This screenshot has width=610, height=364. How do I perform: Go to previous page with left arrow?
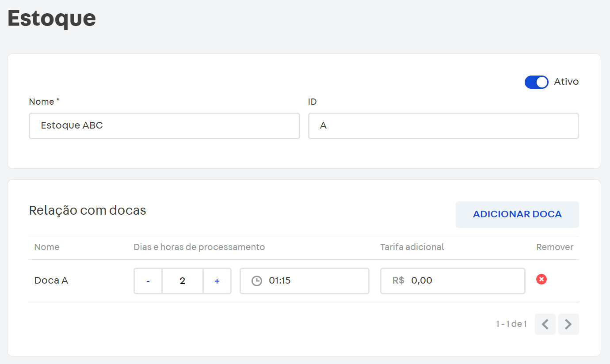[x=545, y=324]
